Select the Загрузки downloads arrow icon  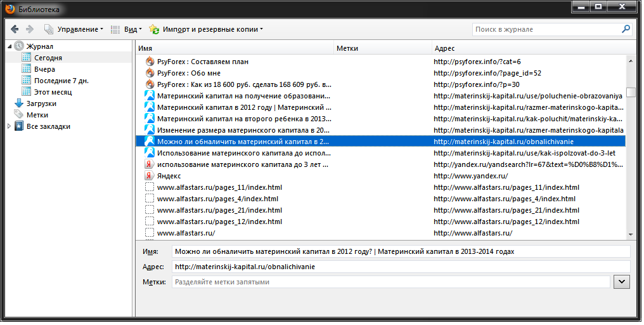(19, 103)
